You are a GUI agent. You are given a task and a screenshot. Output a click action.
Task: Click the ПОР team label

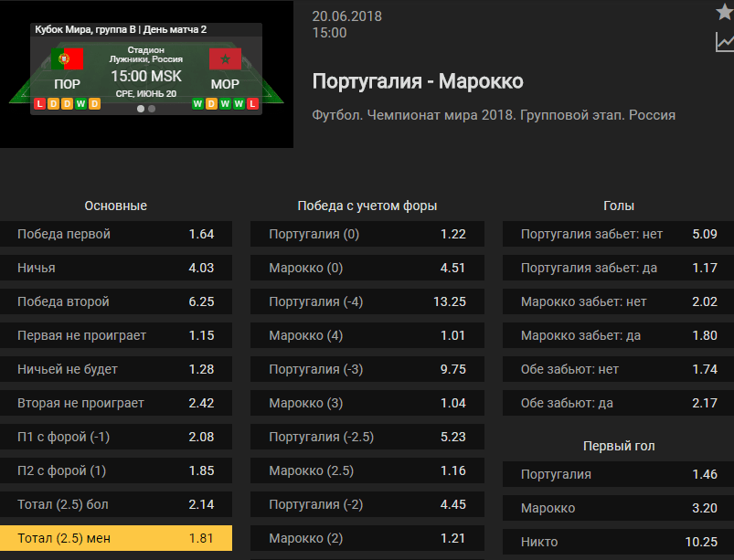pos(67,84)
